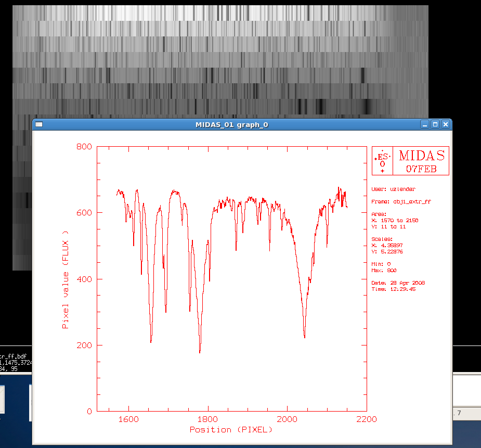The width and height of the screenshot is (481, 448).
Task: Click the minimize button of the graph window
Action: point(424,124)
